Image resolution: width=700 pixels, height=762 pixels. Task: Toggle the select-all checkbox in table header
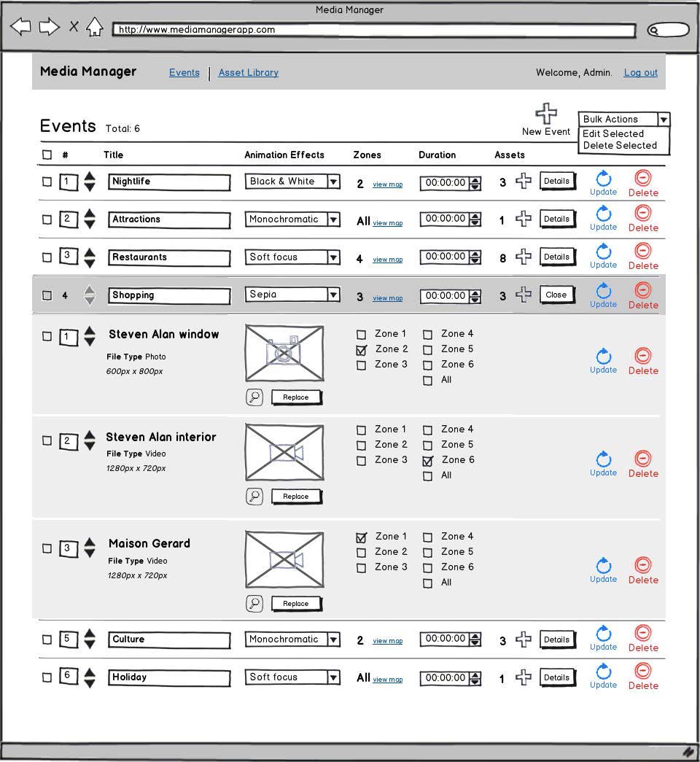(47, 155)
